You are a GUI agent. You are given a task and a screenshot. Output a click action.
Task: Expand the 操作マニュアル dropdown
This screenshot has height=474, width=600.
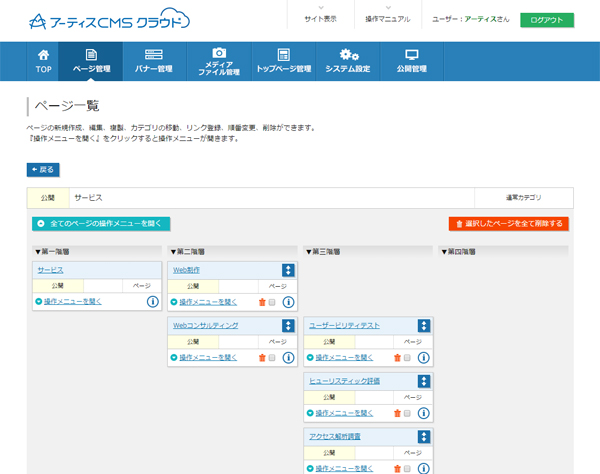(388, 15)
